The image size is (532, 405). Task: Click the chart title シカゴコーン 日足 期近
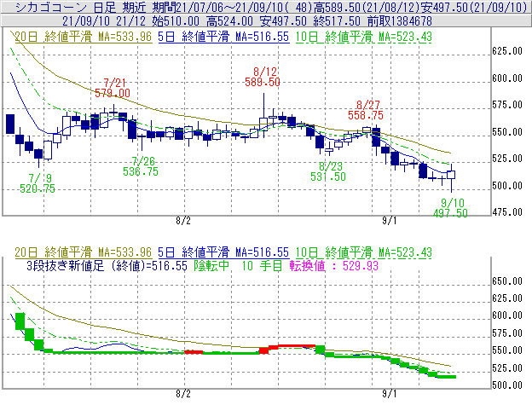click(x=81, y=8)
